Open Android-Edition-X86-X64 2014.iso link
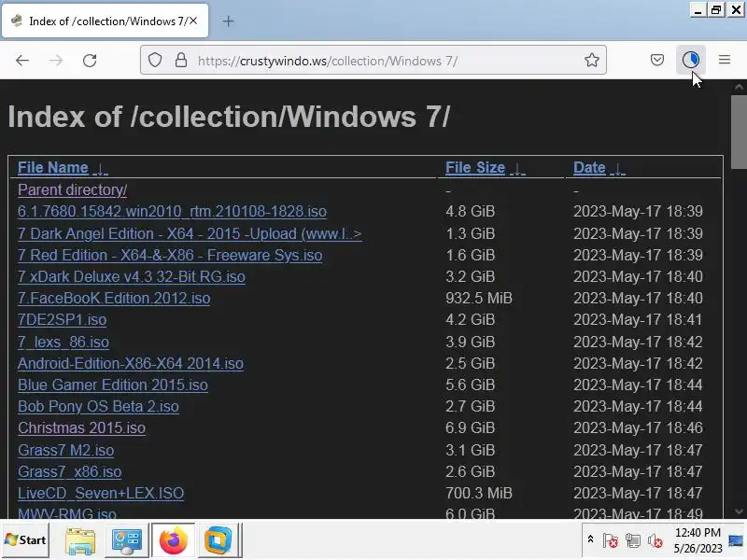 (131, 363)
